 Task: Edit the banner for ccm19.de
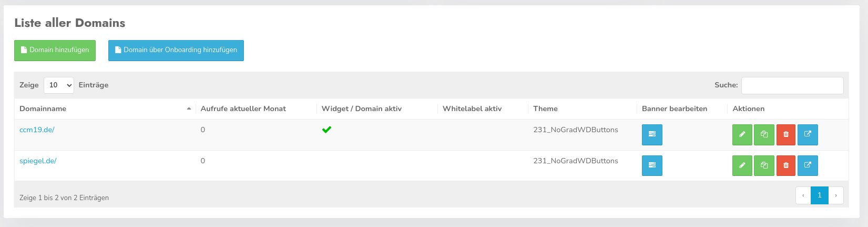click(x=652, y=134)
